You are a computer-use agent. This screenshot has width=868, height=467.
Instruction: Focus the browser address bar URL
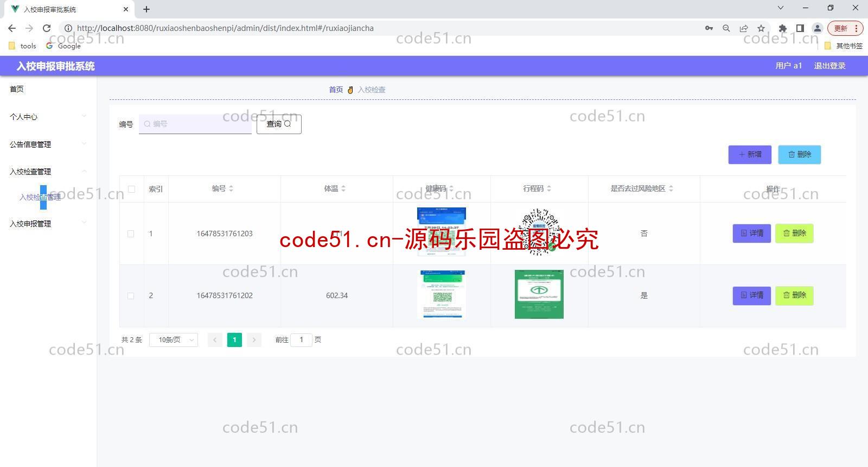tap(225, 28)
